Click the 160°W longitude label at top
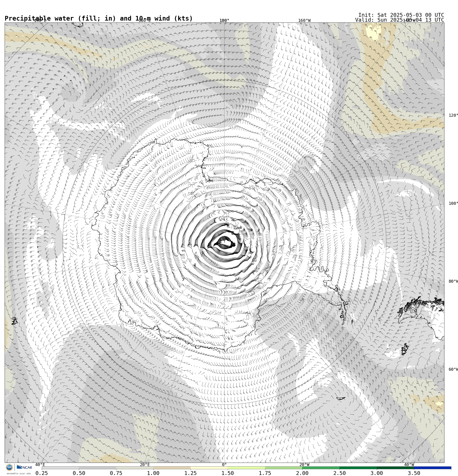The image size is (458, 476). pos(304,20)
